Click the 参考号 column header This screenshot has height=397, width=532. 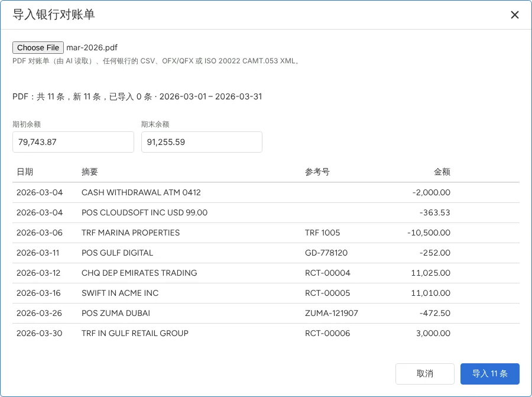point(317,172)
